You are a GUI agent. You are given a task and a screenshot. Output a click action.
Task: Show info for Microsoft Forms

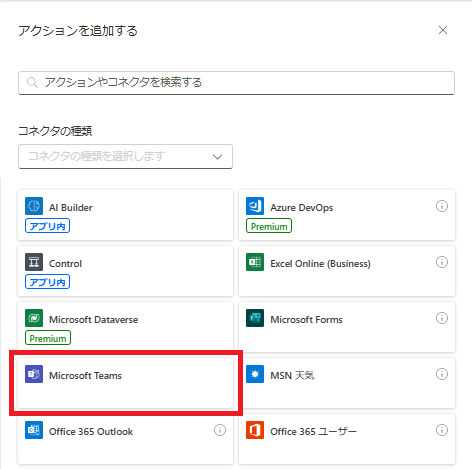pos(442,318)
